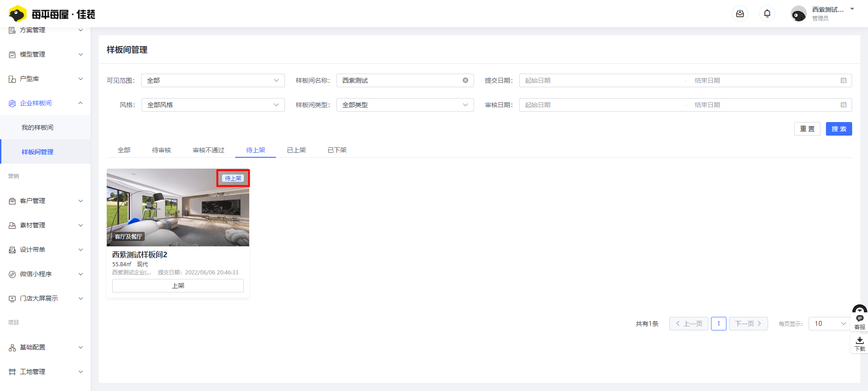This screenshot has height=391, width=868.
Task: Open the 风格 dropdown
Action: (x=213, y=105)
